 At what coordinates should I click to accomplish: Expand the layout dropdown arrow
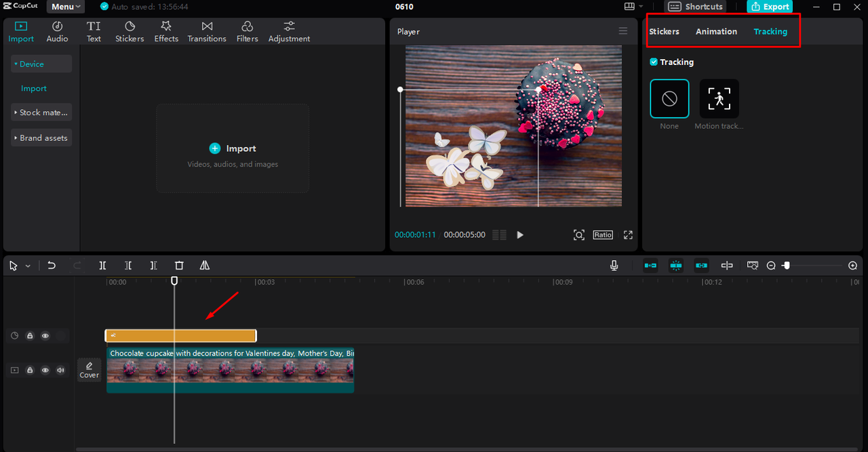[641, 7]
